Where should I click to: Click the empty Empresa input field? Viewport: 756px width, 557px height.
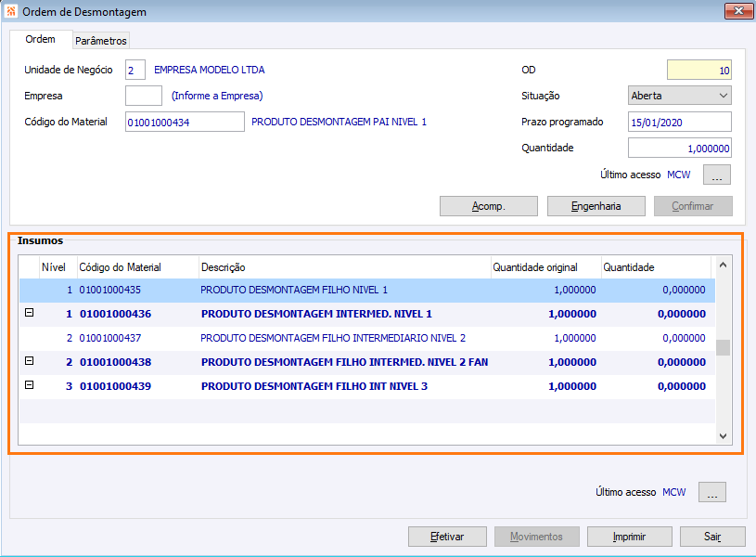(x=144, y=96)
